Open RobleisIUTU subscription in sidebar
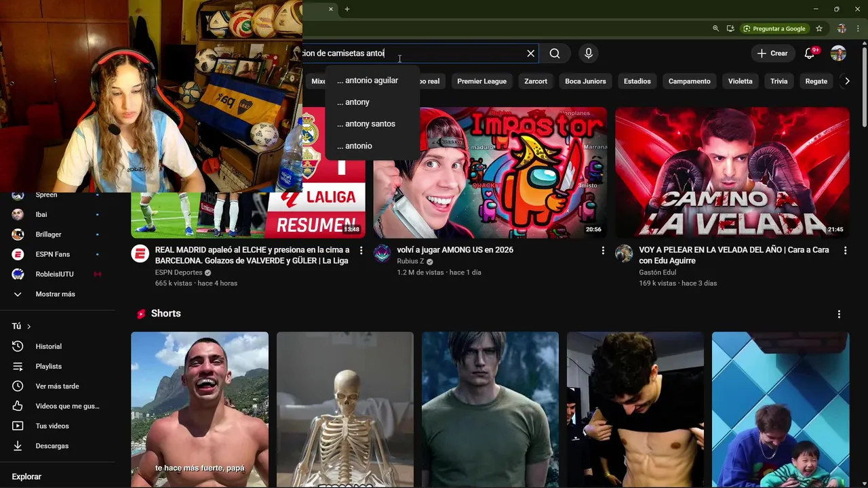The width and height of the screenshot is (868, 488). pos(57,274)
